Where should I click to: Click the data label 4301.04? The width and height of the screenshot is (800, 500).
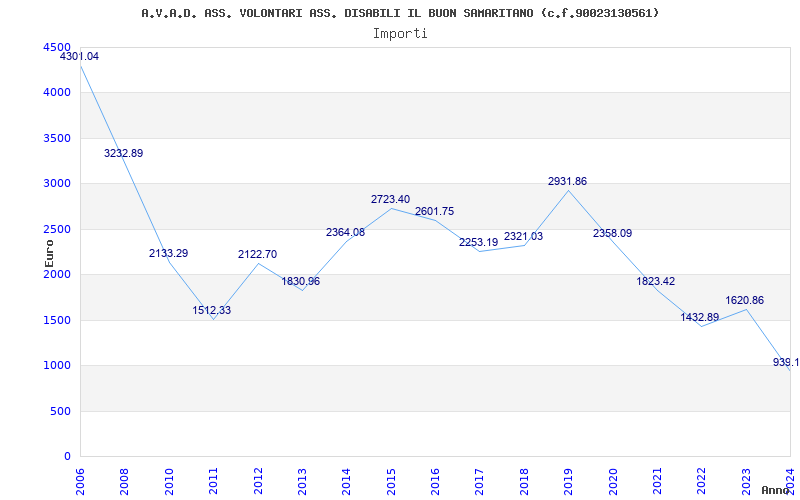[x=80, y=57]
